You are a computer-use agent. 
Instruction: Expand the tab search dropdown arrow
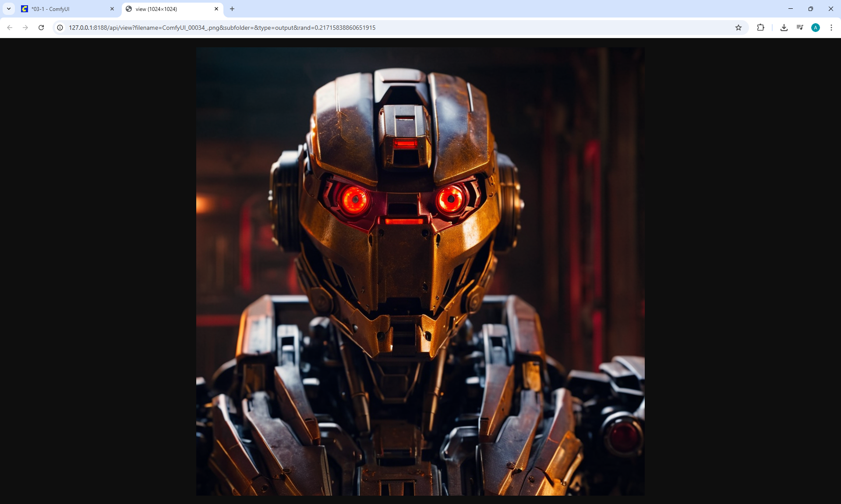9,9
